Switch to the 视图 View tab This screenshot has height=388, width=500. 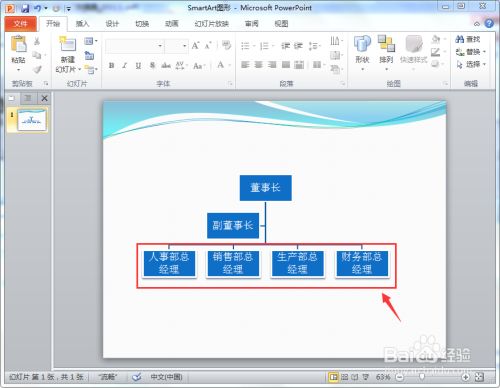[x=281, y=24]
